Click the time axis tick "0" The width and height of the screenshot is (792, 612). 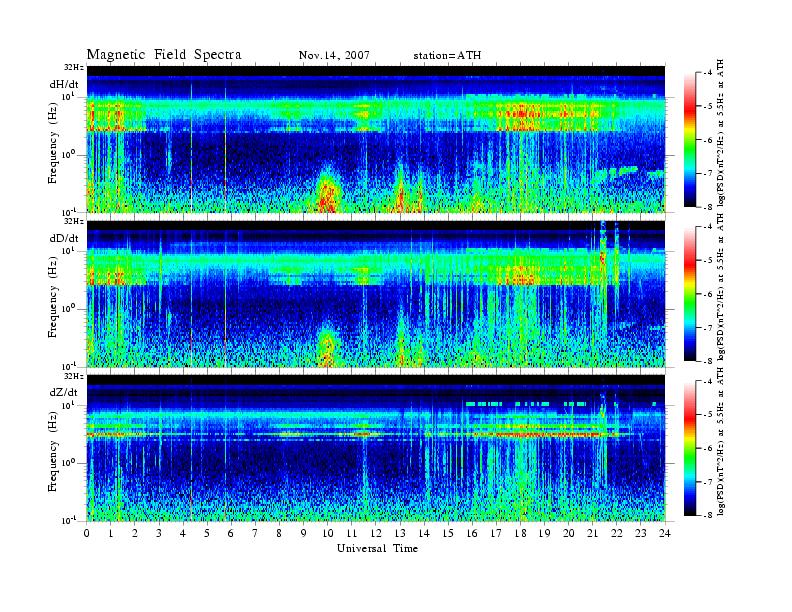click(x=87, y=533)
